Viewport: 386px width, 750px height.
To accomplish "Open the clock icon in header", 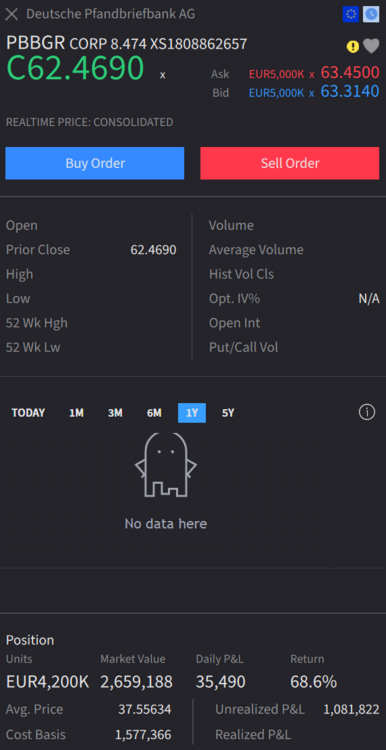I will click(x=371, y=14).
